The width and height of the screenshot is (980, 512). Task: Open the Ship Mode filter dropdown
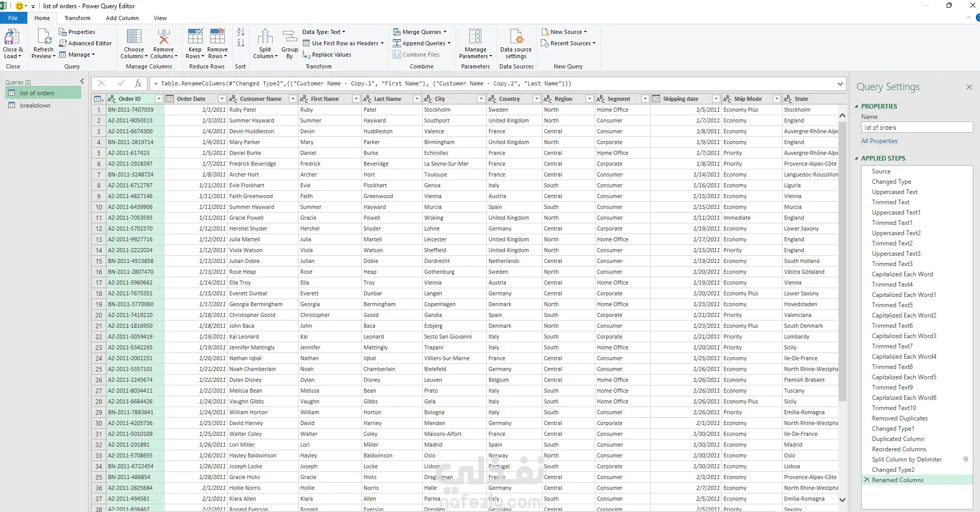pyautogui.click(x=777, y=99)
